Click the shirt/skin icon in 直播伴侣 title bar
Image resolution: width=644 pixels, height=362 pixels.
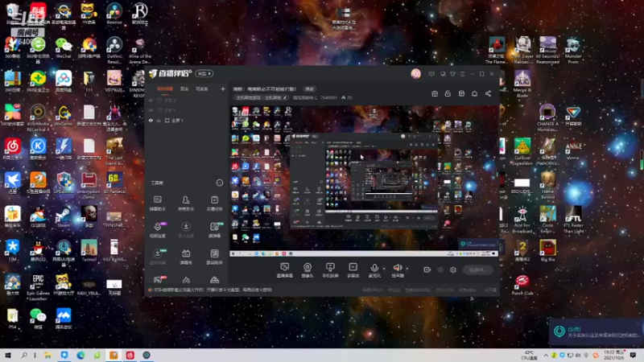pos(452,74)
